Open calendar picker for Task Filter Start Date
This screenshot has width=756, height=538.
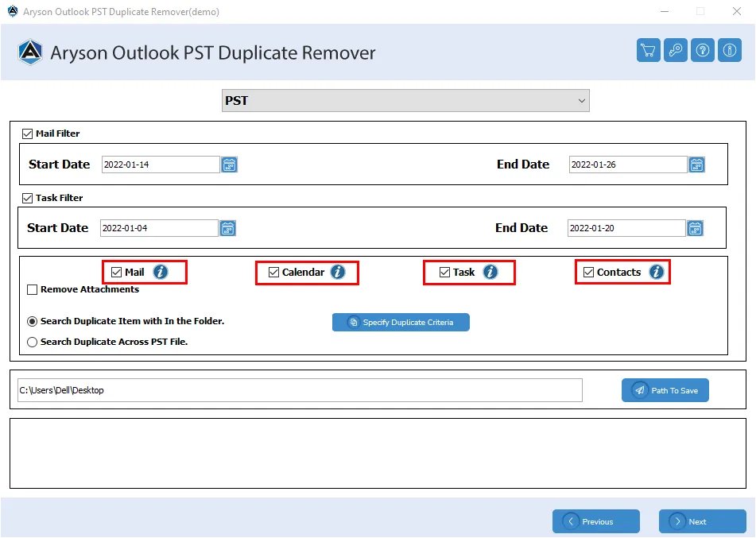click(x=227, y=228)
